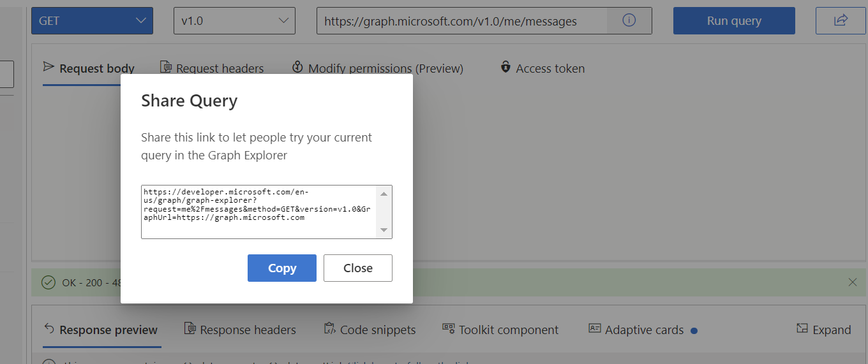
Task: Dismiss the green OK status banner
Action: (x=853, y=282)
